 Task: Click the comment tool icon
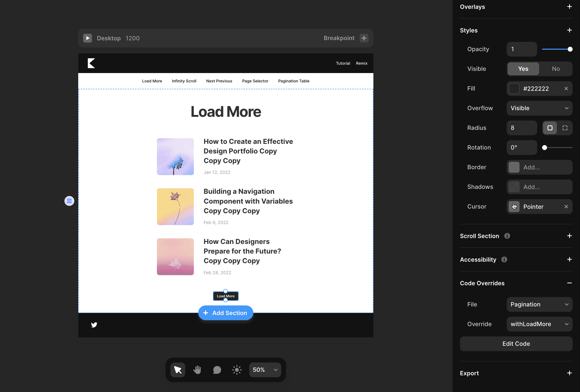coord(216,370)
